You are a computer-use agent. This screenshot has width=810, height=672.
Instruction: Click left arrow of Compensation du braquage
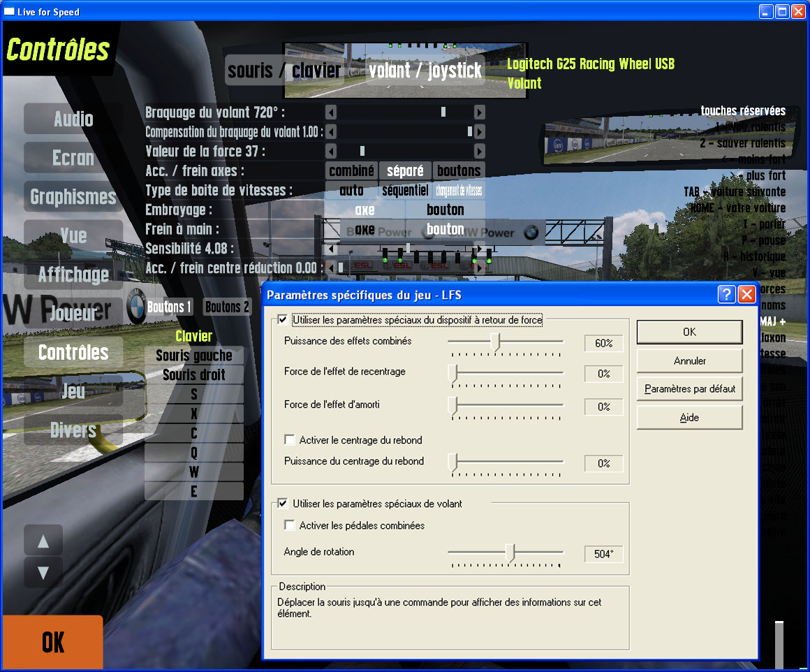point(331,132)
